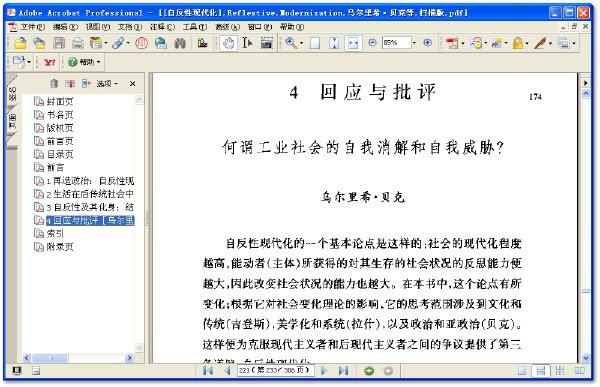Image resolution: width=600 pixels, height=387 pixels.
Task: Activate the Snapshot camera tool
Action: [267, 43]
